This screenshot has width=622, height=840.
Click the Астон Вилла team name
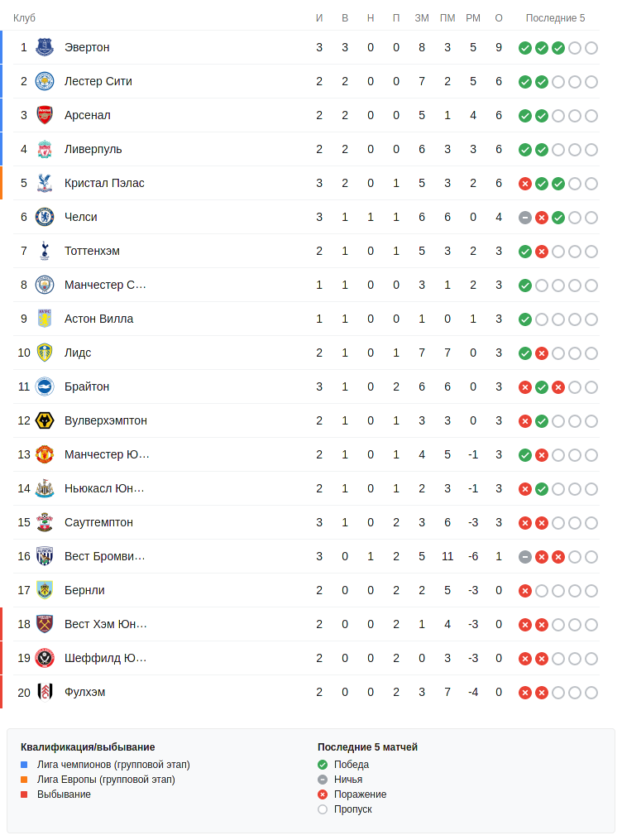pyautogui.click(x=98, y=319)
